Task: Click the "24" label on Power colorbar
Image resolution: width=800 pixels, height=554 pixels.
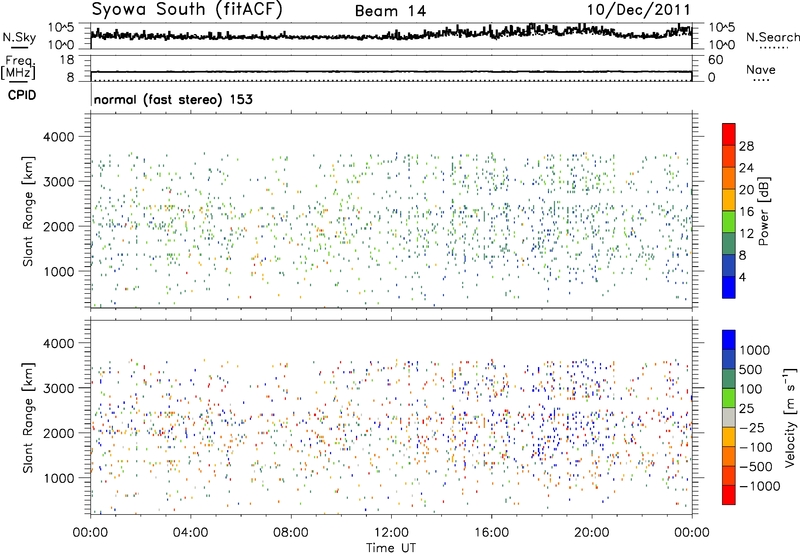Action: (746, 168)
